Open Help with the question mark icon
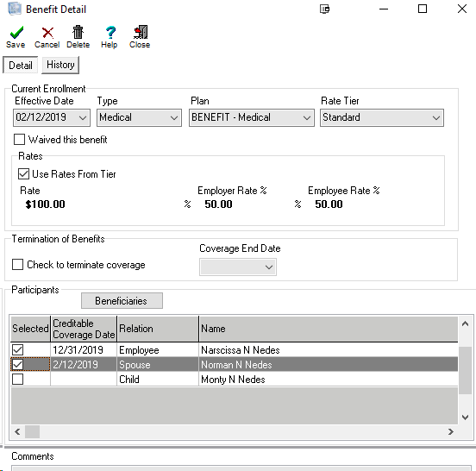This screenshot has height=471, width=476. (110, 33)
